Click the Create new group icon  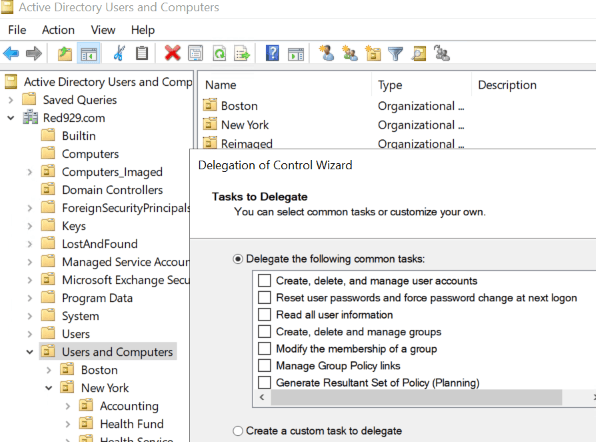(x=350, y=53)
